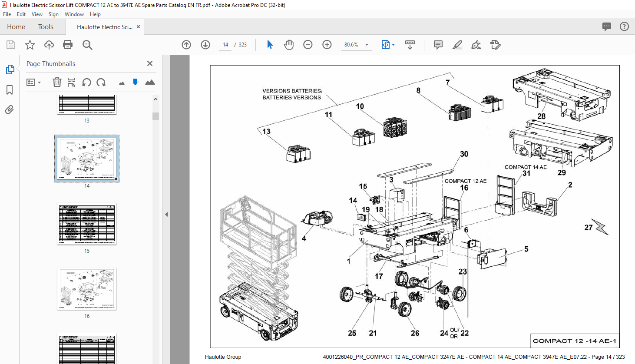Open the sign document tool

click(476, 45)
